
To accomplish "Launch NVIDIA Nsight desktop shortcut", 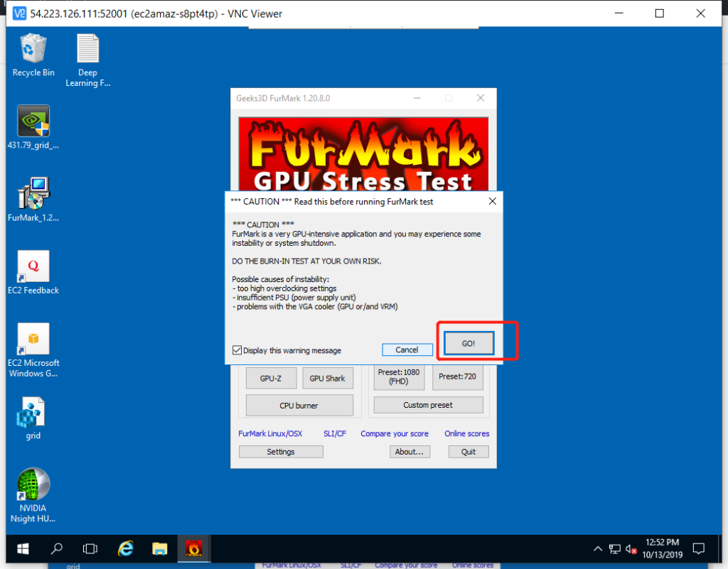I will pos(33,485).
